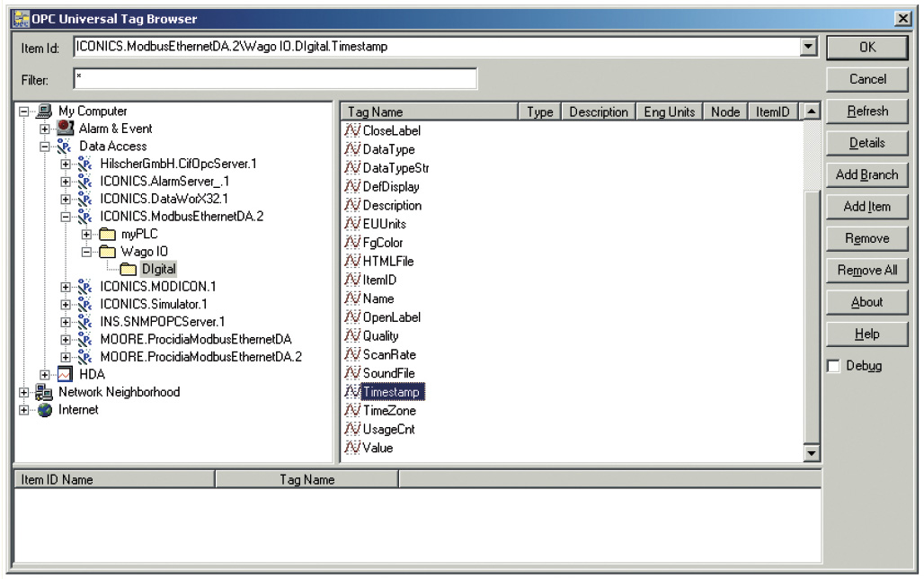Click the Wago IO folder icon
This screenshot has width=924, height=579.
tap(107, 252)
